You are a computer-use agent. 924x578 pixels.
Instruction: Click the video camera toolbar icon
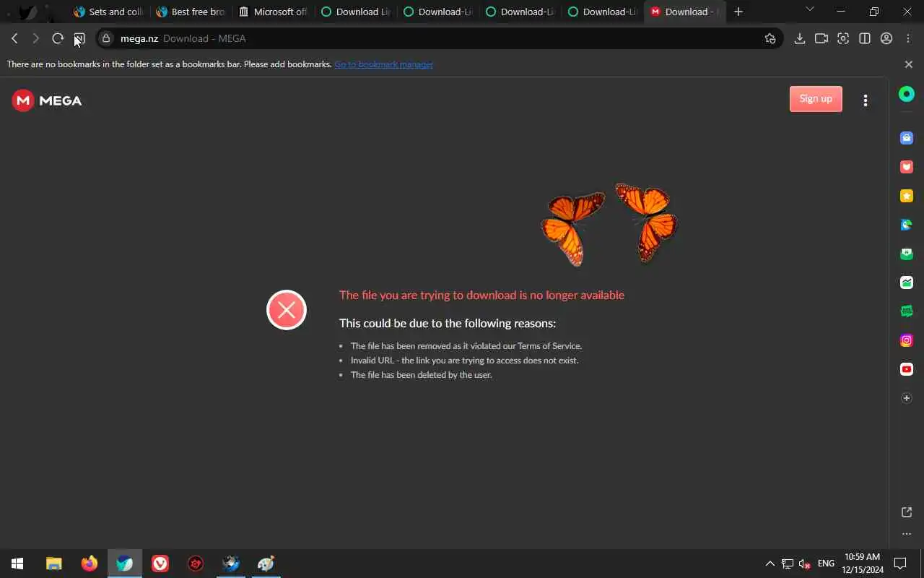tap(821, 38)
